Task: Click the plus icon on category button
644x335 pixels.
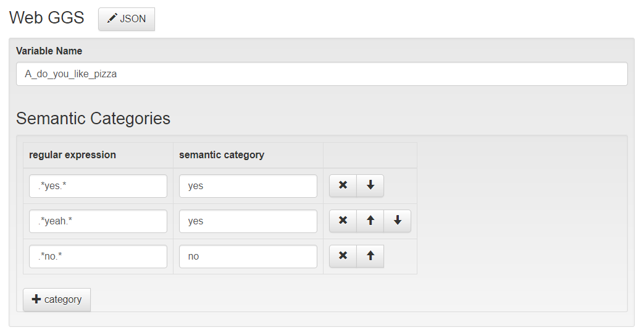Action: [36, 299]
